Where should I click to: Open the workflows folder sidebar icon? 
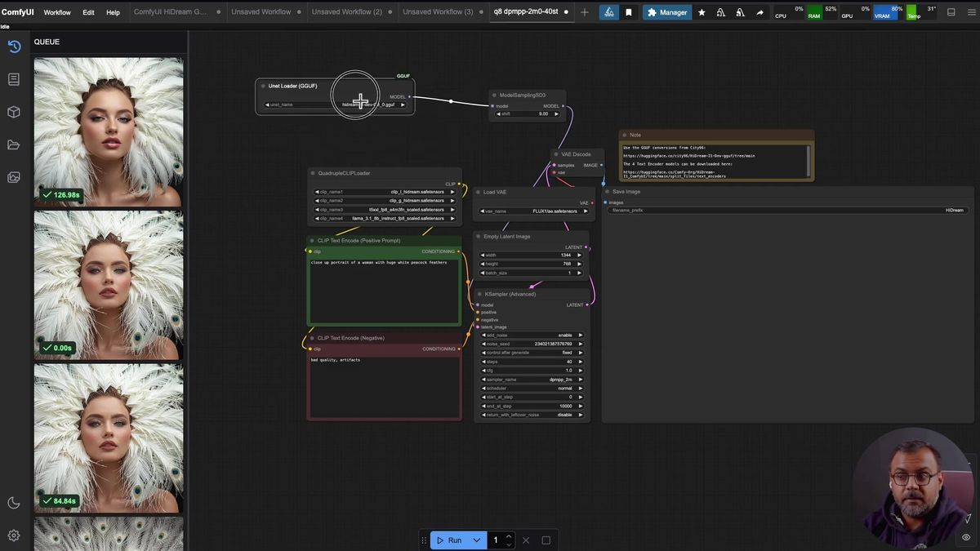click(14, 144)
